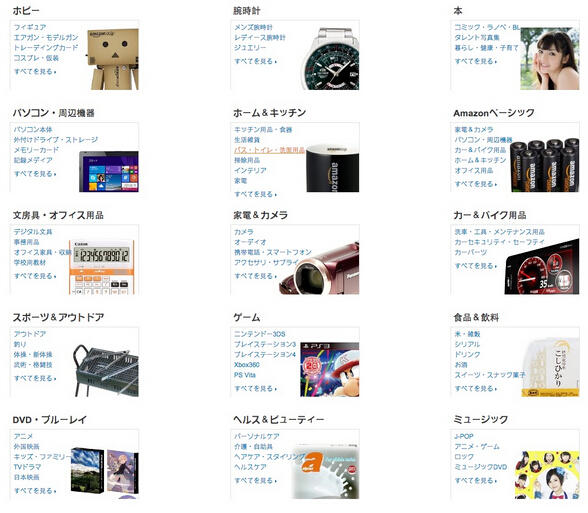Viewport: 588px width, 513px height.
Task: Open 外付けドライブ・ストレージ link
Action: coord(56,140)
